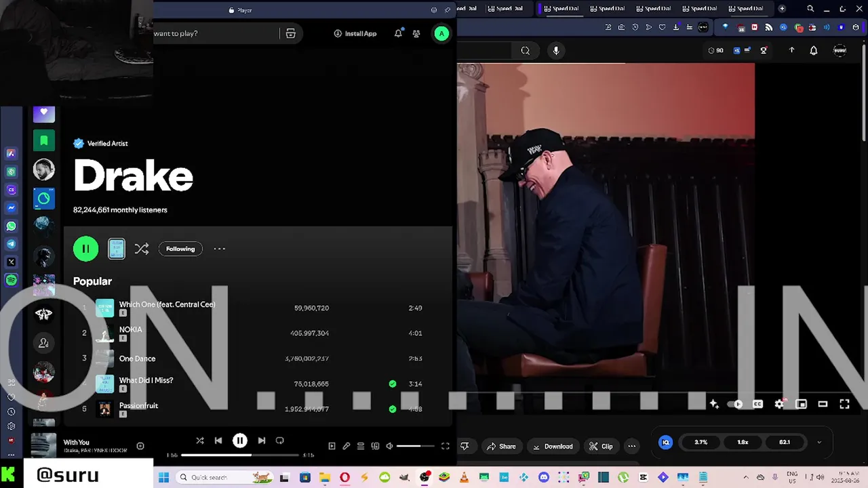Open Now Playing view icon
868x488 pixels.
pos(332,446)
